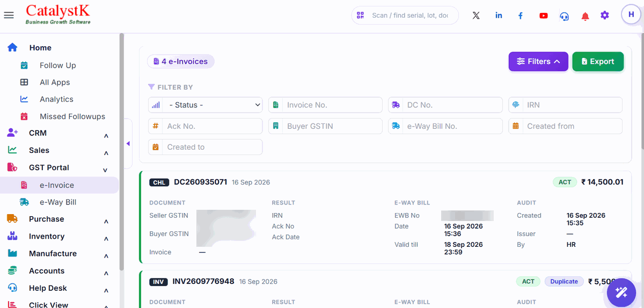644x308 pixels.
Task: Click the Manufacture factory icon
Action: 12,253
